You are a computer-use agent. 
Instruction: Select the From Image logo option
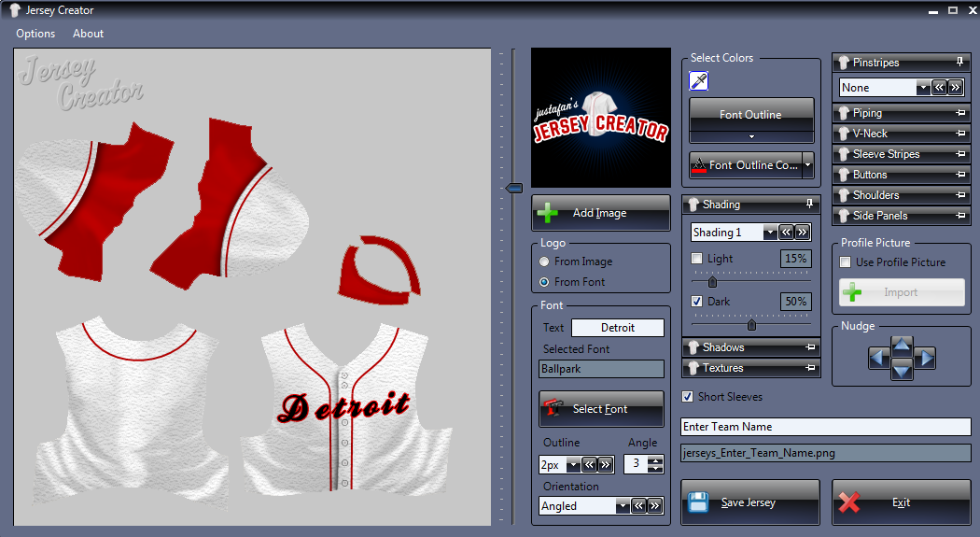[545, 261]
